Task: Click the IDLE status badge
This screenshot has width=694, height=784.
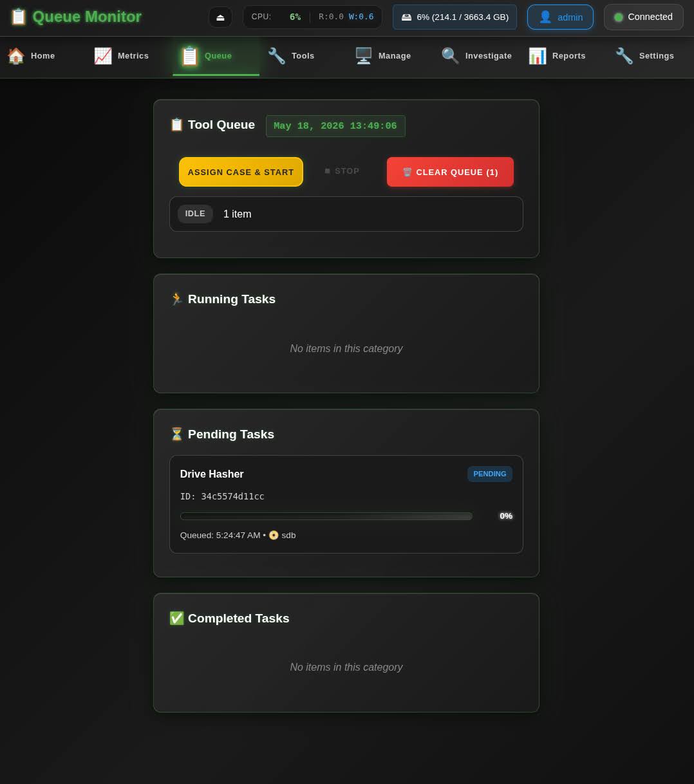Action: (195, 214)
